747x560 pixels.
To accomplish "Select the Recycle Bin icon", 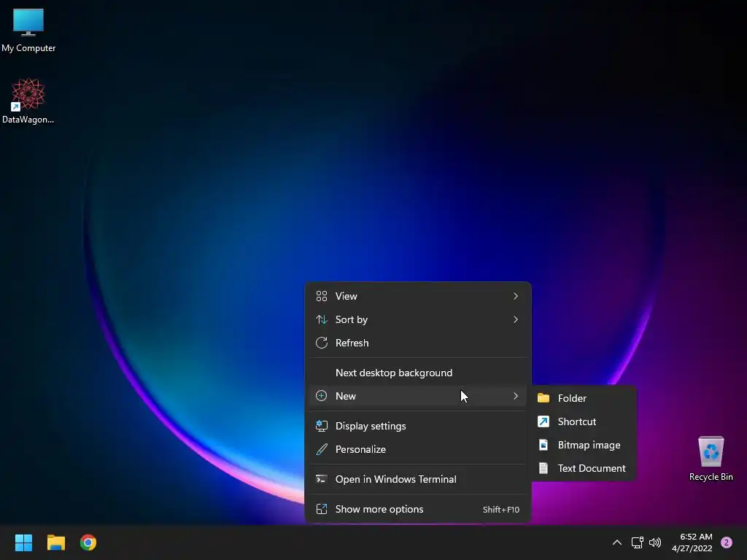I will (711, 459).
